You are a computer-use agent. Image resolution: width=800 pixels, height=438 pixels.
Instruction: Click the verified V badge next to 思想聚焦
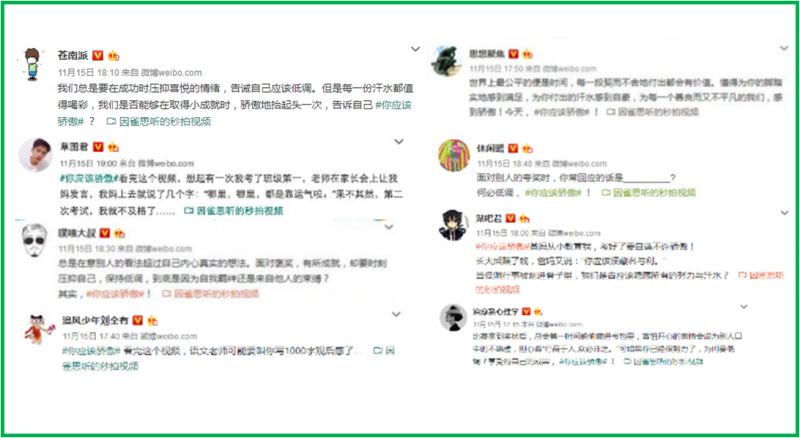pyautogui.click(x=513, y=54)
